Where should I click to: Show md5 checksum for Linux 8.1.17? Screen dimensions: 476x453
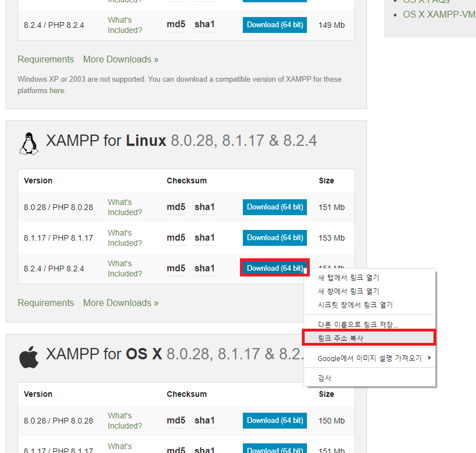point(176,238)
